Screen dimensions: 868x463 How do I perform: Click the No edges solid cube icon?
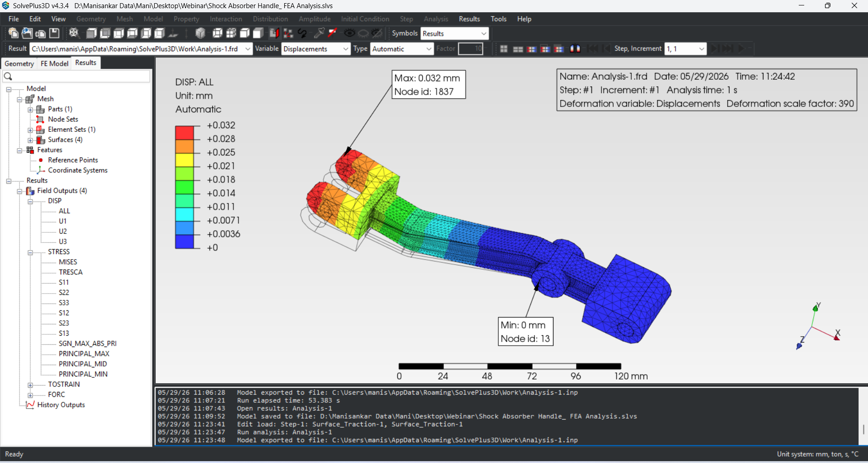point(258,33)
